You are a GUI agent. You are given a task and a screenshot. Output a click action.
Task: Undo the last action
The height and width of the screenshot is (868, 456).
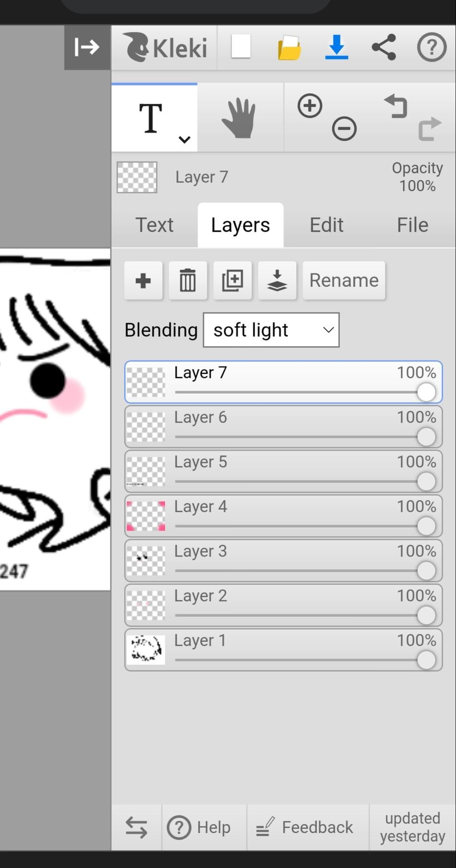[x=396, y=106]
